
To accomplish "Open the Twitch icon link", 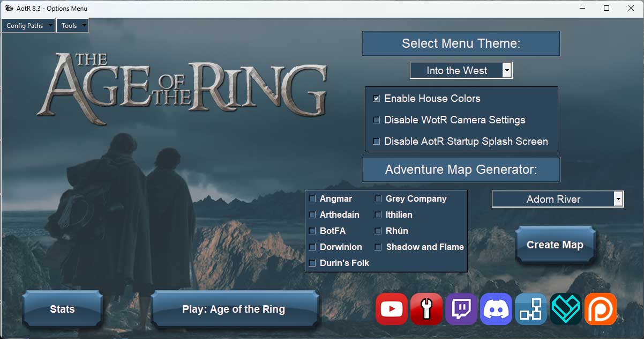I will click(x=461, y=309).
